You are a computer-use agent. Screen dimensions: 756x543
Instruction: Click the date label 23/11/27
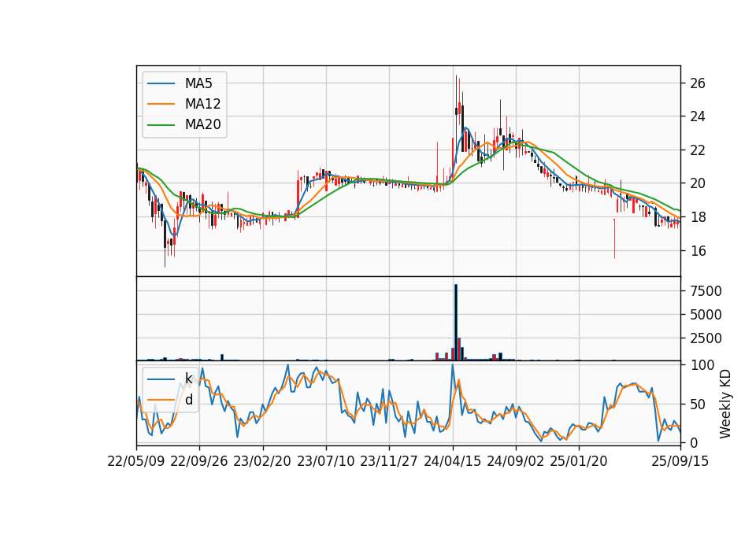click(x=389, y=461)
